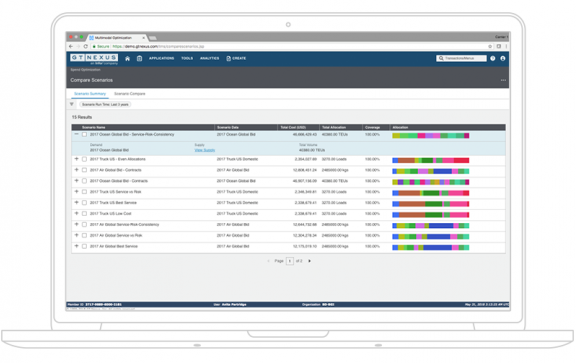
Task: Click the GT Nexus logo
Action: (x=94, y=59)
